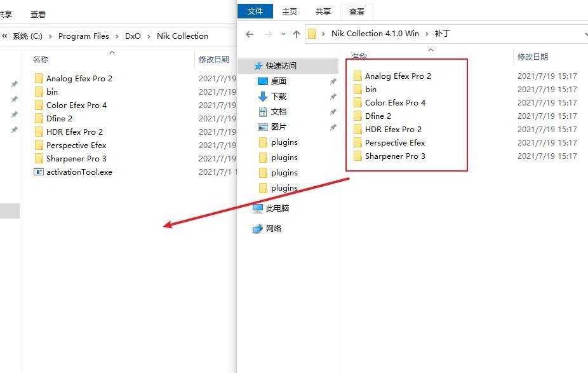Open the 文件 (File) menu tab
This screenshot has width=588, height=373.
coord(255,11)
